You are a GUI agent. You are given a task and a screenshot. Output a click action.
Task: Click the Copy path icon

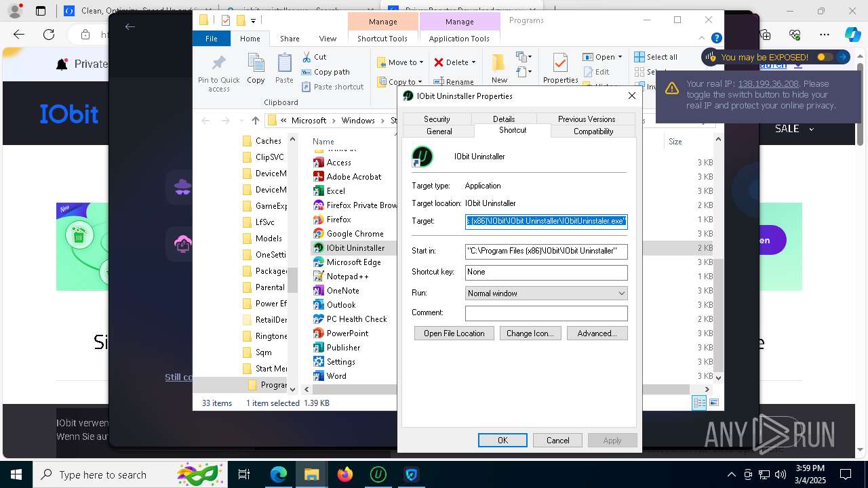click(x=307, y=72)
